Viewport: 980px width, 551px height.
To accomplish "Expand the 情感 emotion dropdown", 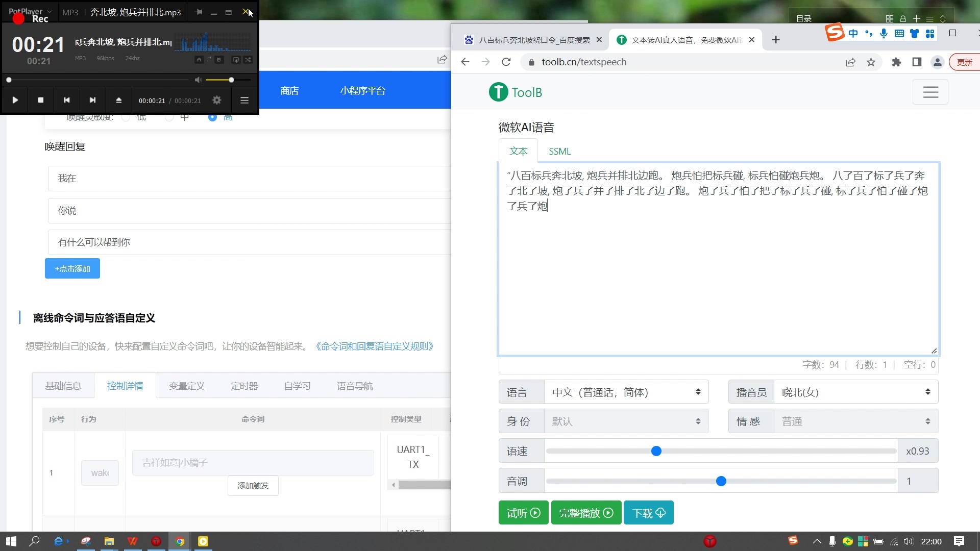I will [855, 421].
